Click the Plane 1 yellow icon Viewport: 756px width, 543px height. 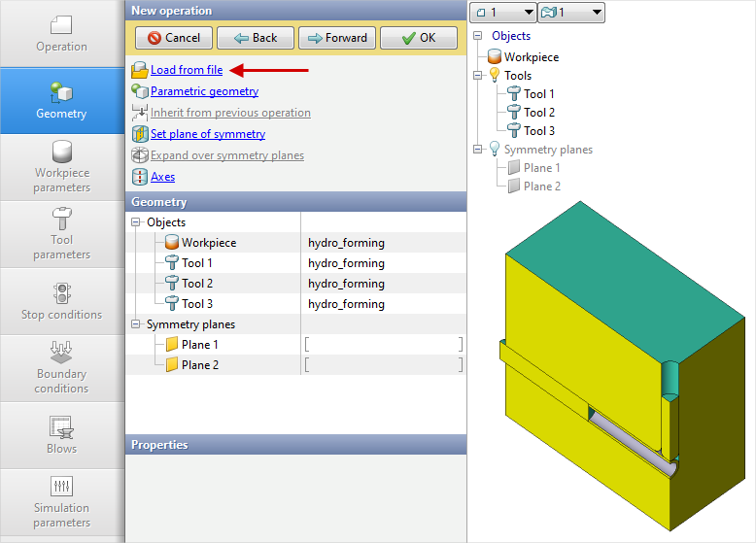(172, 345)
